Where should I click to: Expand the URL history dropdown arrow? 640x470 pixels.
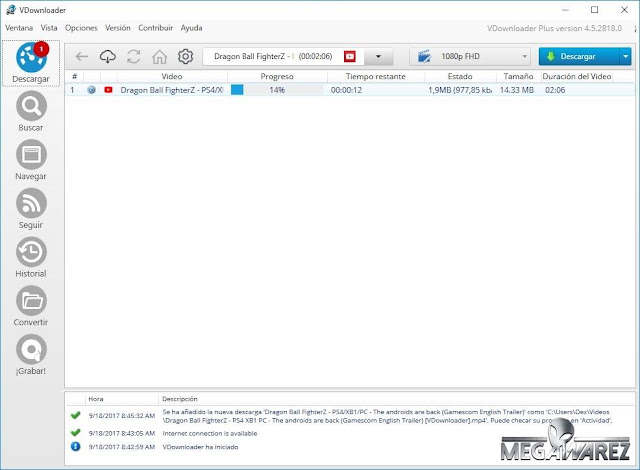(x=378, y=56)
